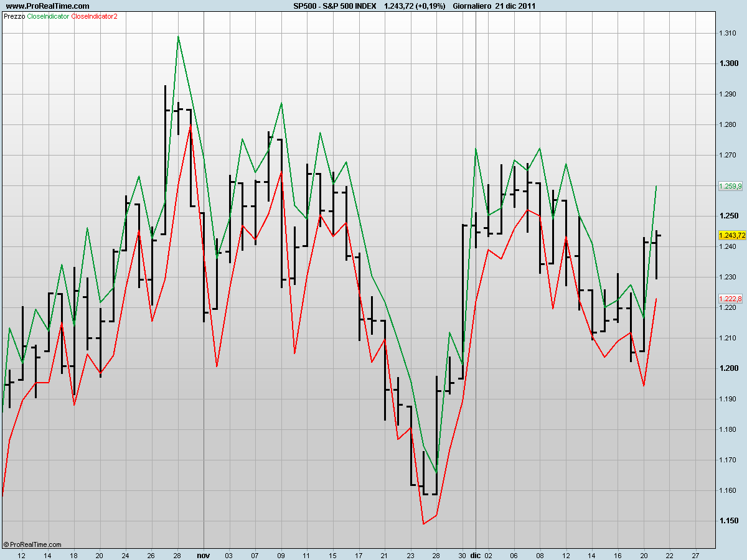Click the yellow 1.243,72 current price tag
Viewport: 747px width, 560px height.
[x=731, y=235]
